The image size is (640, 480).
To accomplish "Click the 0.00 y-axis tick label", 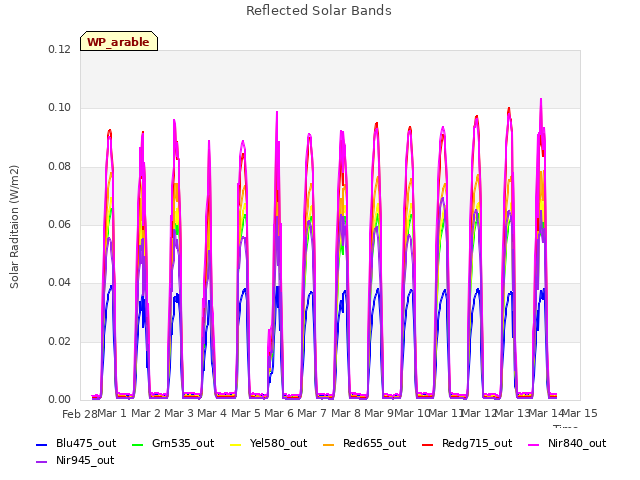I will tap(60, 400).
